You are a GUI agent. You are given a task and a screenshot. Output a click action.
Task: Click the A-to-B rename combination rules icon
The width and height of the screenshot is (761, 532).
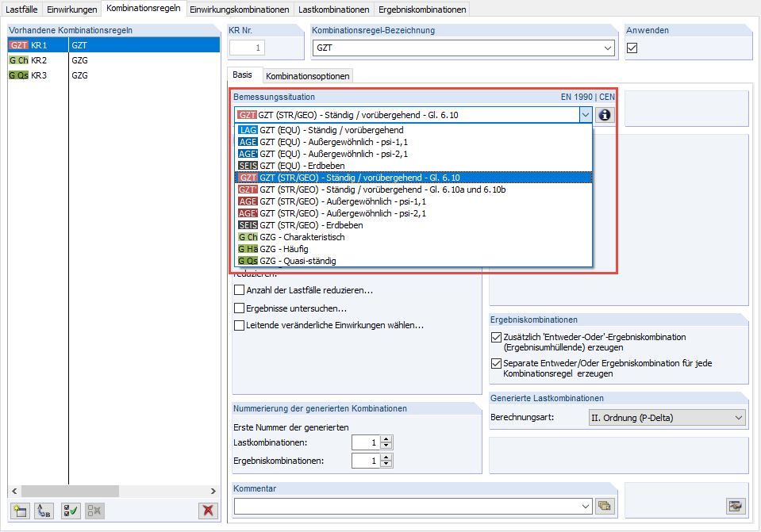pos(44,511)
